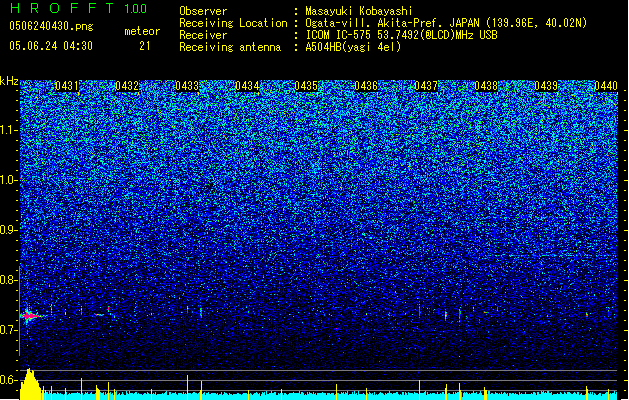
Task: Select the file name 0506240430.png
Action: [x=51, y=26]
